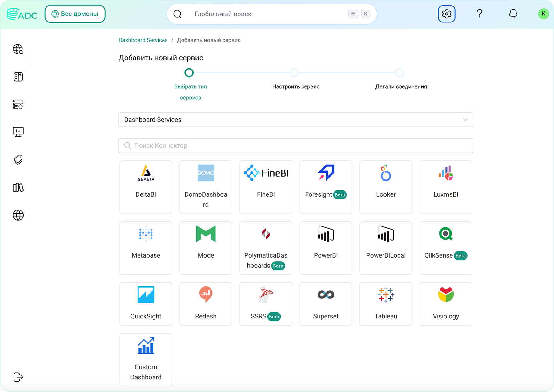Open the notifications bell
554x392 pixels.
(513, 14)
